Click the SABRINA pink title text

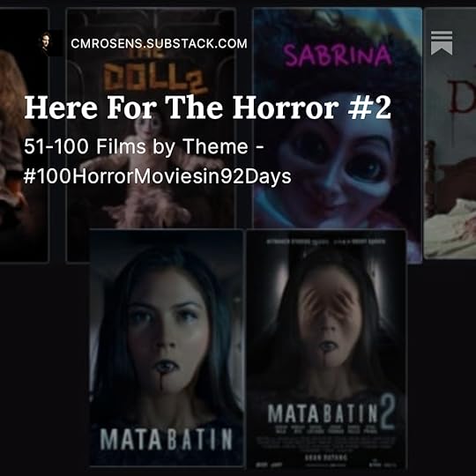pyautogui.click(x=337, y=56)
